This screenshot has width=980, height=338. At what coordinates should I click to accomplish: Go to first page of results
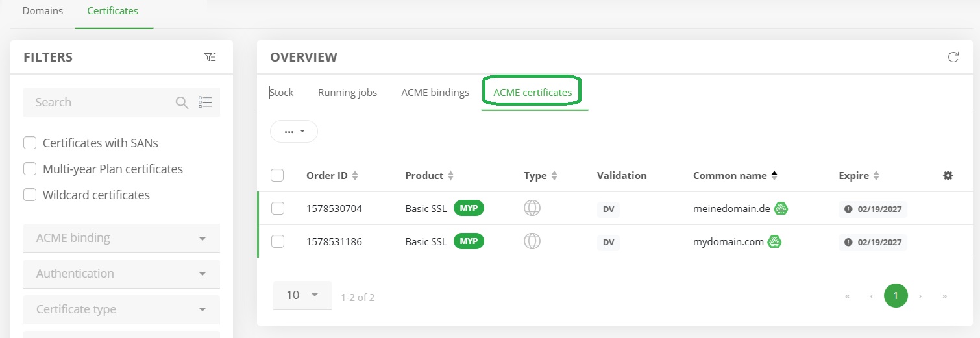pos(848,296)
